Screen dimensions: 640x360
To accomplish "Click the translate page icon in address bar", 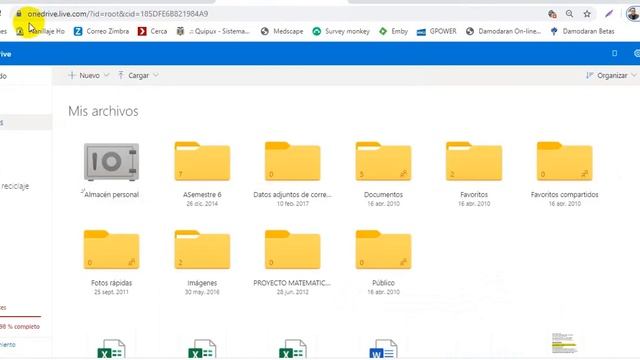I will pyautogui.click(x=552, y=14).
